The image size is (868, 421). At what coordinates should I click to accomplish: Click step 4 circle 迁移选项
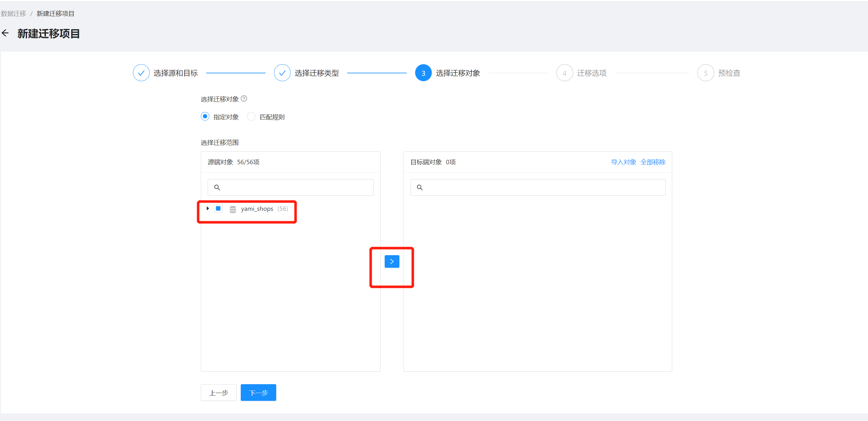click(x=564, y=73)
